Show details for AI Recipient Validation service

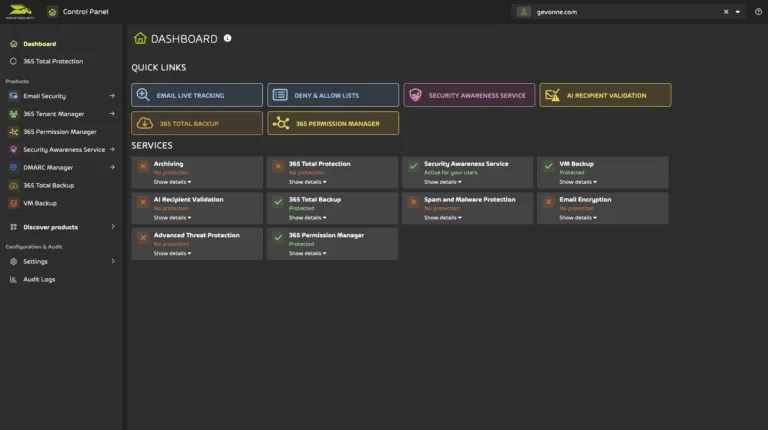(172, 217)
